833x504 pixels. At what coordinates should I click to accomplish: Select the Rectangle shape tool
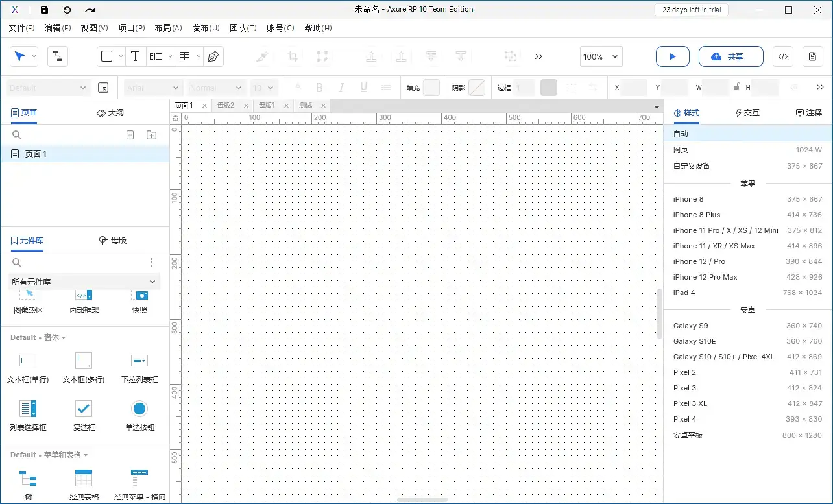(106, 56)
